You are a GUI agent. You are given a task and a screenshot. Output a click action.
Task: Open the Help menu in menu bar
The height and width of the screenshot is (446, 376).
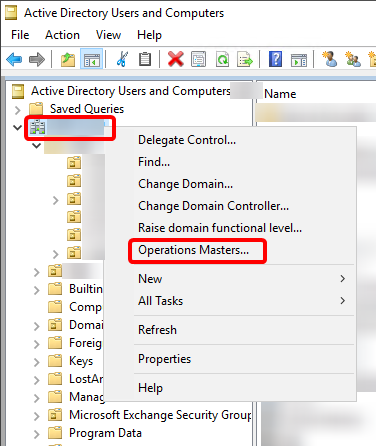[149, 35]
